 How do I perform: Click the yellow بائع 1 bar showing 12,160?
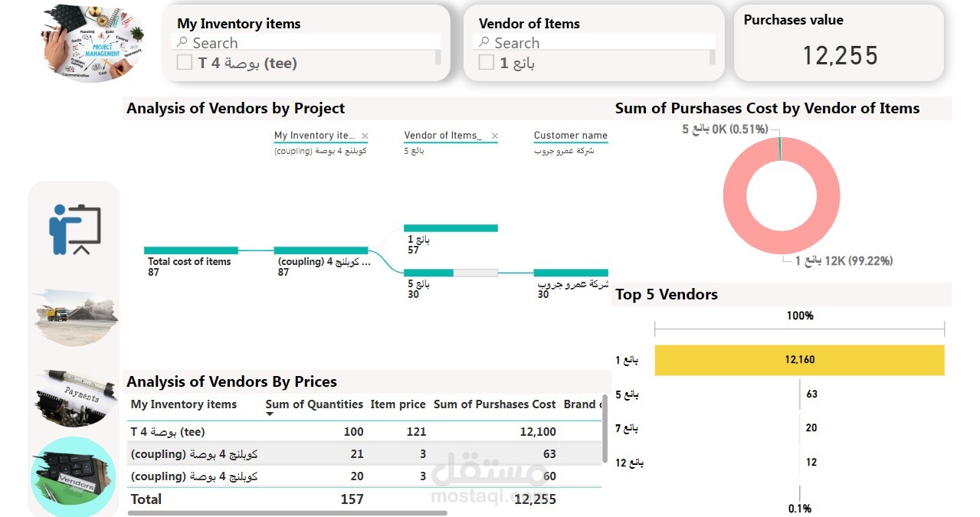[x=799, y=360]
